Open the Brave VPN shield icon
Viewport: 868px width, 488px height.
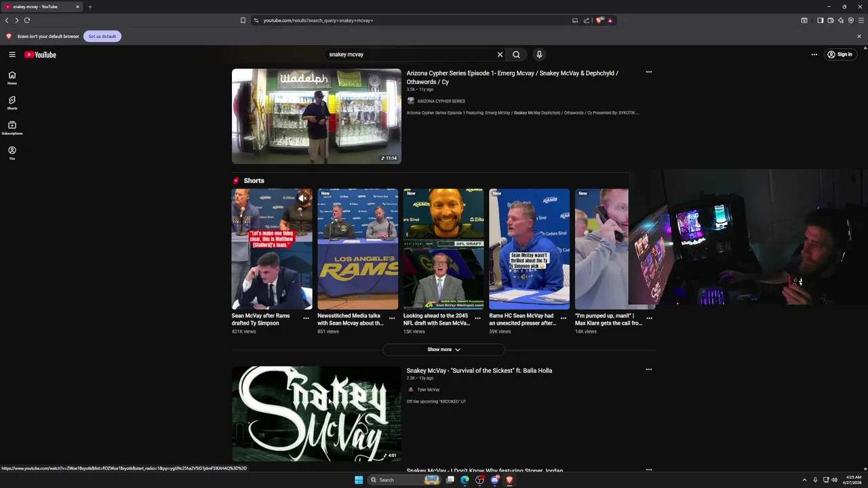click(x=851, y=20)
